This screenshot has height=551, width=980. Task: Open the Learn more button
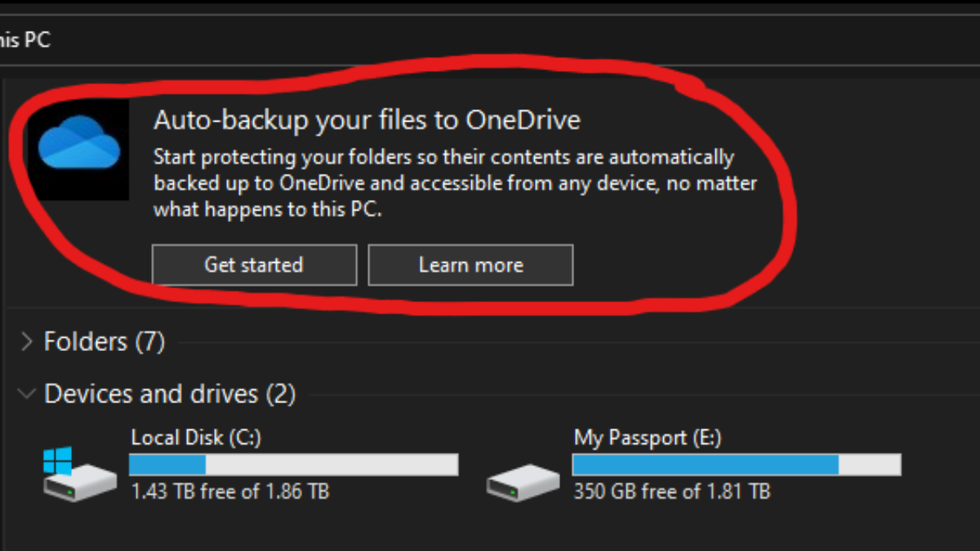pyautogui.click(x=470, y=265)
